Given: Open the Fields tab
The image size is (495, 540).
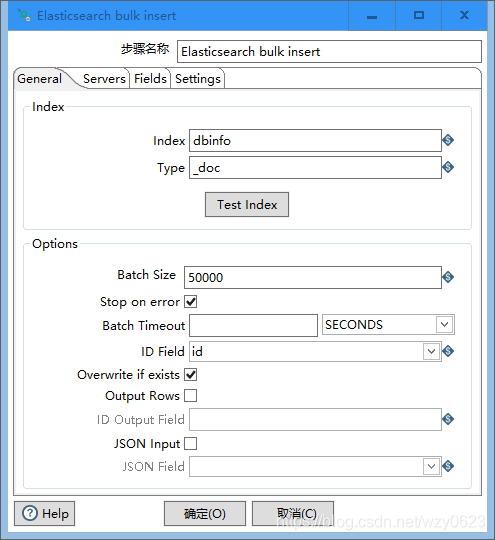Looking at the screenshot, I should [x=150, y=79].
